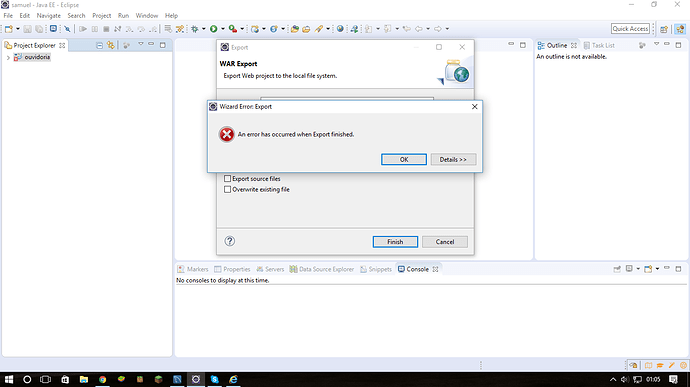Image resolution: width=690 pixels, height=387 pixels.
Task: Switch to the Servers tab
Action: 270,269
